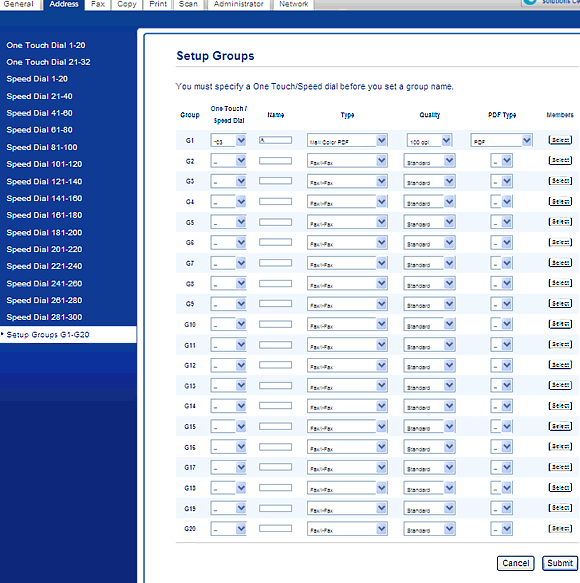
Task: Open G13 Type dropdown
Action: tap(347, 386)
